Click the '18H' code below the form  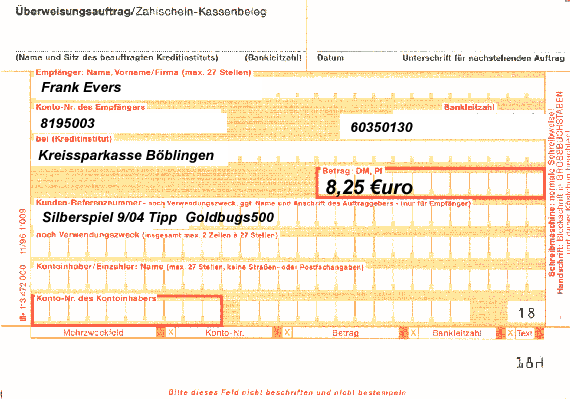pyautogui.click(x=530, y=363)
